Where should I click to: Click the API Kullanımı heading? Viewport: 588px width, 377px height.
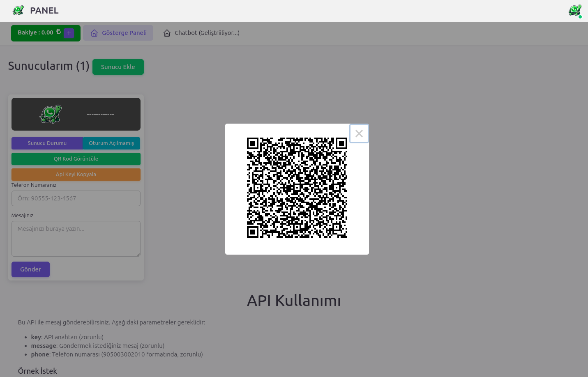point(294,301)
